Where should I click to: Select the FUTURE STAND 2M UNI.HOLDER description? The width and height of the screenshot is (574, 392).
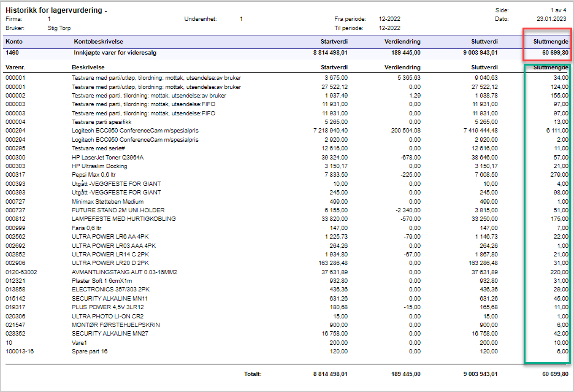118,210
